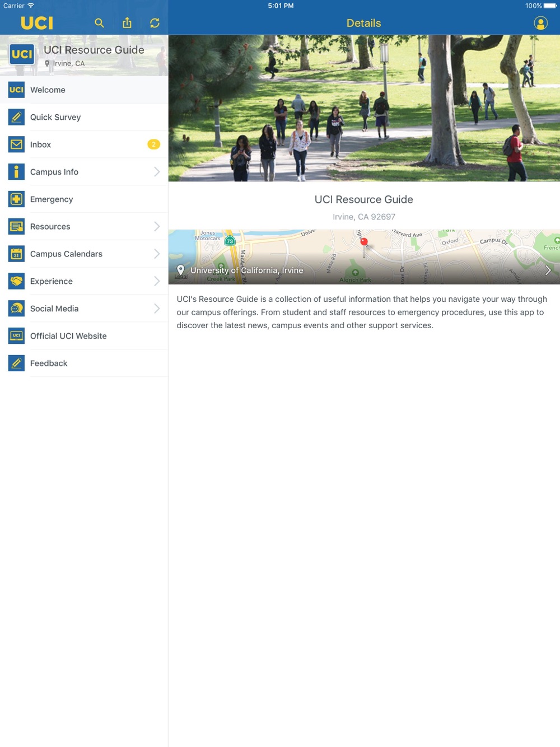Open Inbox menu item
The image size is (560, 747).
coord(84,144)
